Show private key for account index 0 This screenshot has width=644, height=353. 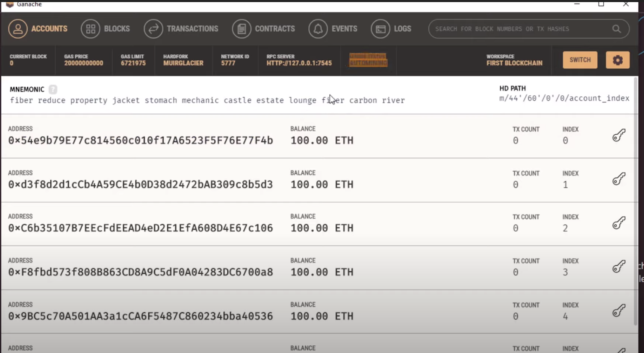(x=619, y=135)
